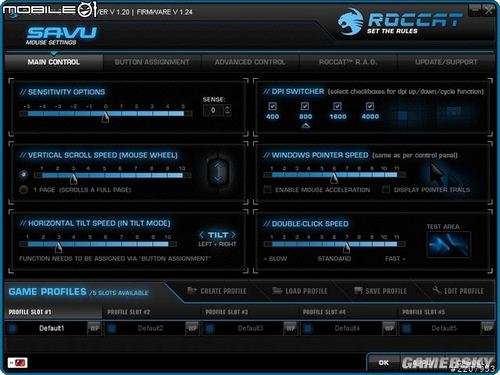Click the Default2 profile name
The image size is (500, 375).
[150, 328]
